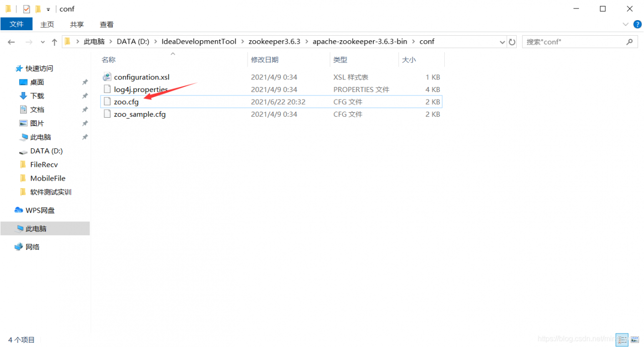Refresh the conf folder view
644x347 pixels.
pos(512,42)
